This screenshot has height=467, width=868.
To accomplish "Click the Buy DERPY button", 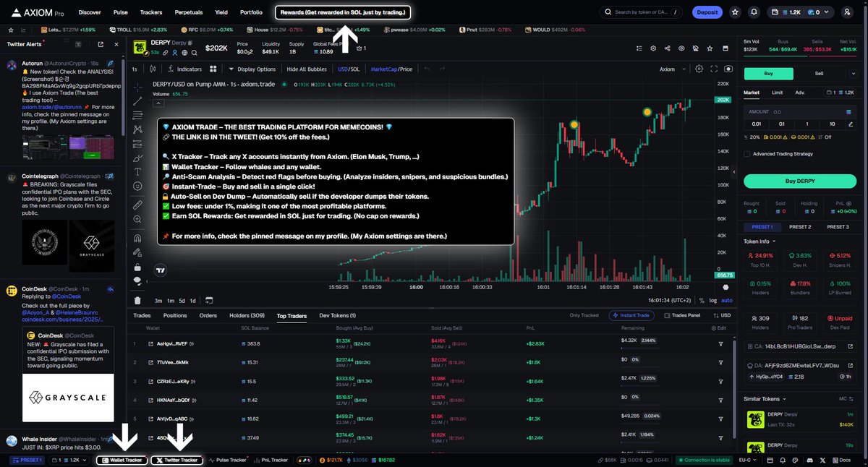I will point(799,181).
